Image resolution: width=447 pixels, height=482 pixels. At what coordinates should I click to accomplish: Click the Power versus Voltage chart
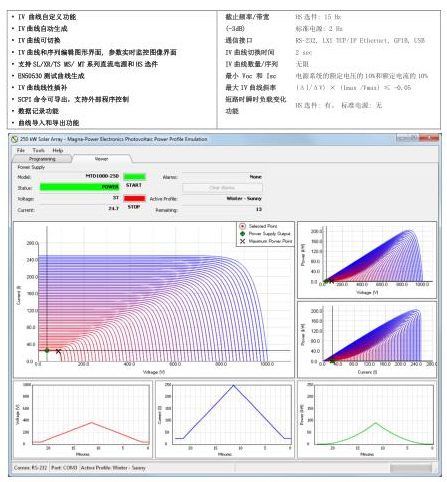(367, 260)
